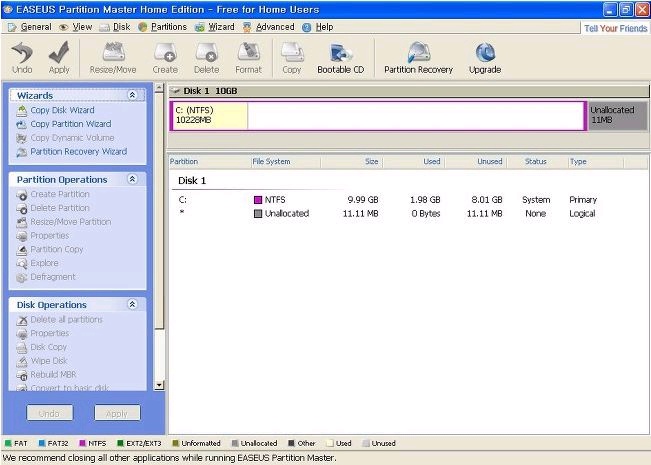Open the Bootable CD tool

coord(340,58)
